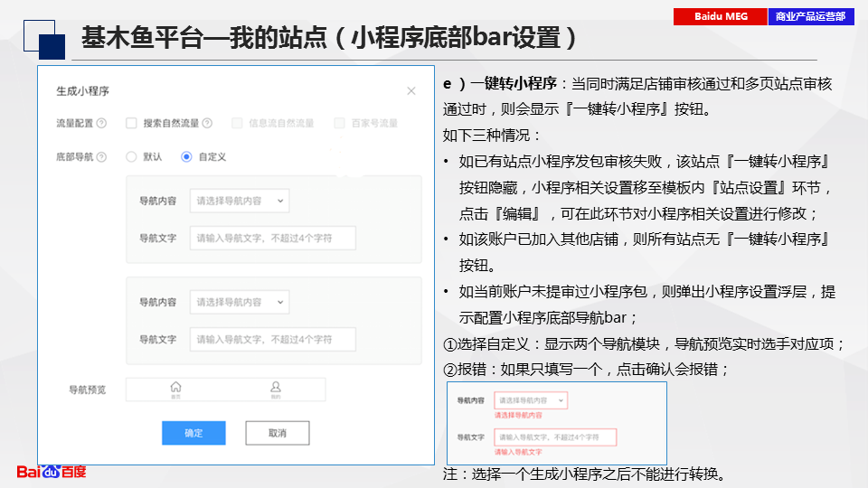Click the first 导航文字 input field
868x488 pixels.
coord(272,239)
